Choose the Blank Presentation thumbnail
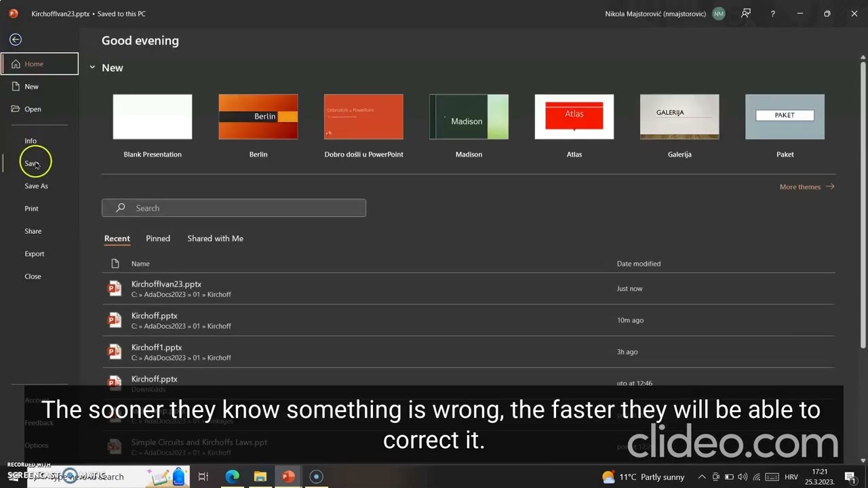The height and width of the screenshot is (488, 868). pyautogui.click(x=153, y=117)
